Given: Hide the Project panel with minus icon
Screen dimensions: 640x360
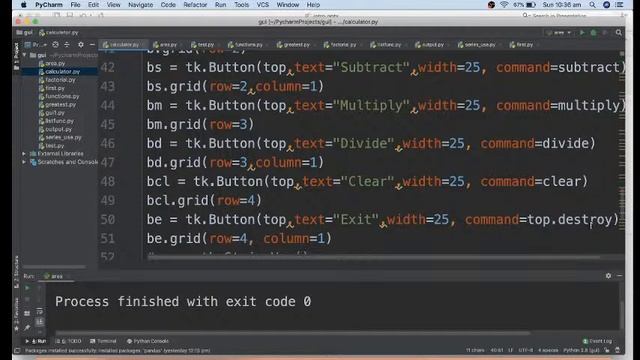Looking at the screenshot, I should 92,44.
